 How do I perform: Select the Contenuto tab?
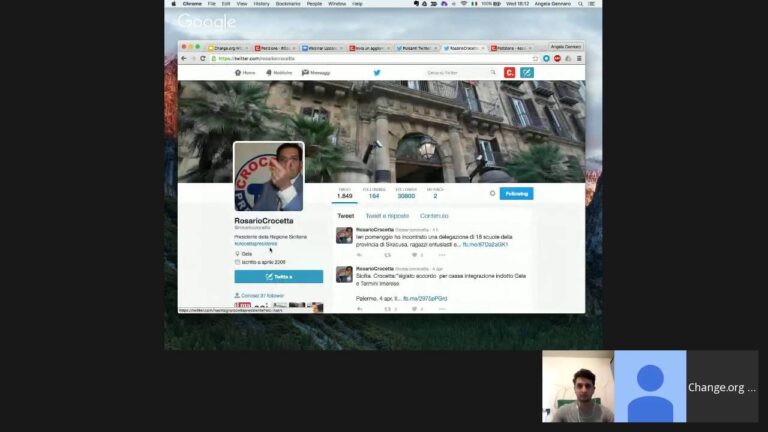tap(434, 216)
